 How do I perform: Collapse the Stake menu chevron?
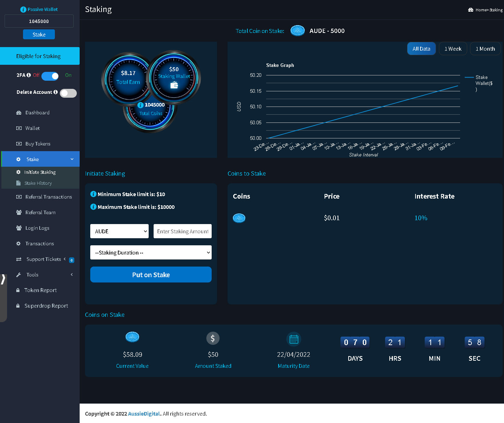pyautogui.click(x=72, y=159)
